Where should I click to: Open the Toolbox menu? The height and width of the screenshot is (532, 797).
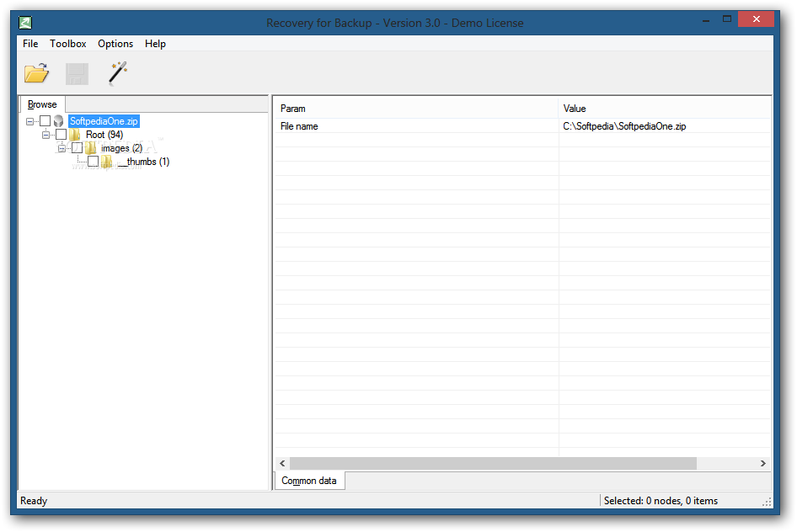(x=68, y=44)
